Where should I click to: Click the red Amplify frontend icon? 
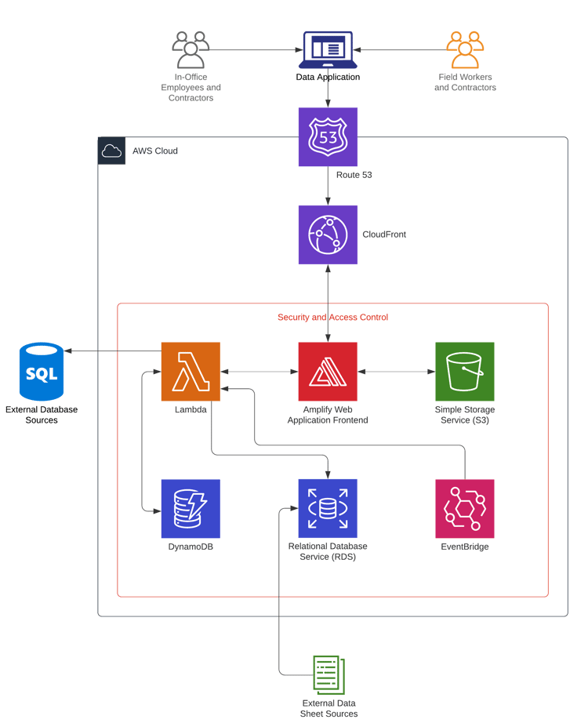[x=328, y=372]
